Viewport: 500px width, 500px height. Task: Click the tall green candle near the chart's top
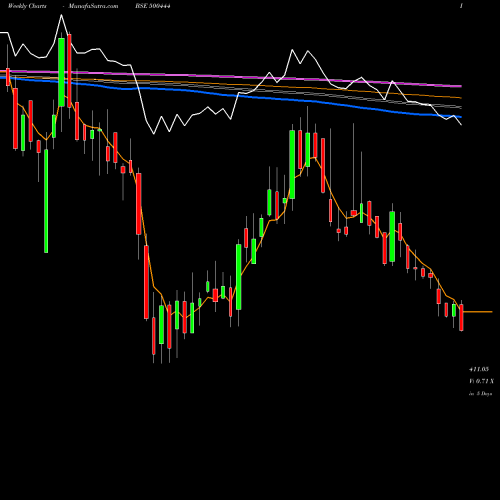tap(61, 72)
